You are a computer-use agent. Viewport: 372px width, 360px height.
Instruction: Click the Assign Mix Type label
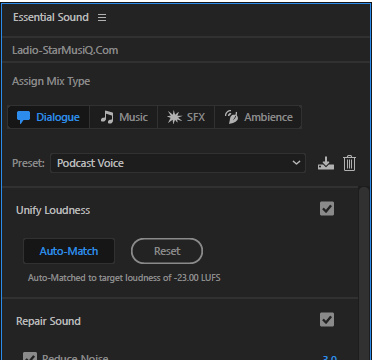pos(51,81)
